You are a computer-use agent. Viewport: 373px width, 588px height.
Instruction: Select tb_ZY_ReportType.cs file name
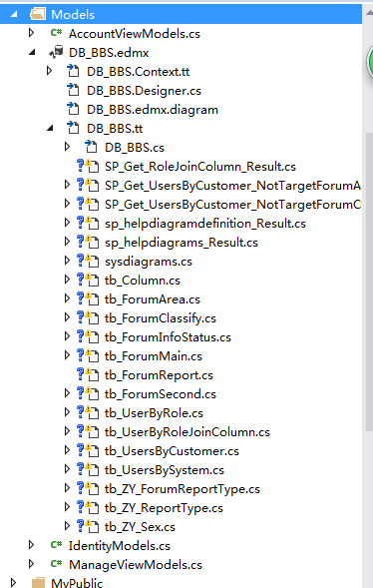click(164, 508)
